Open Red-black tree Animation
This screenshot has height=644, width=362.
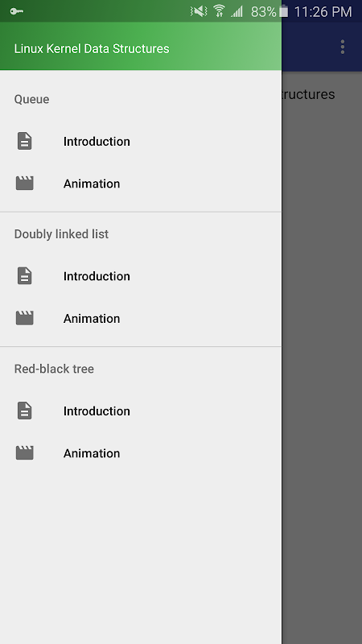click(x=141, y=452)
